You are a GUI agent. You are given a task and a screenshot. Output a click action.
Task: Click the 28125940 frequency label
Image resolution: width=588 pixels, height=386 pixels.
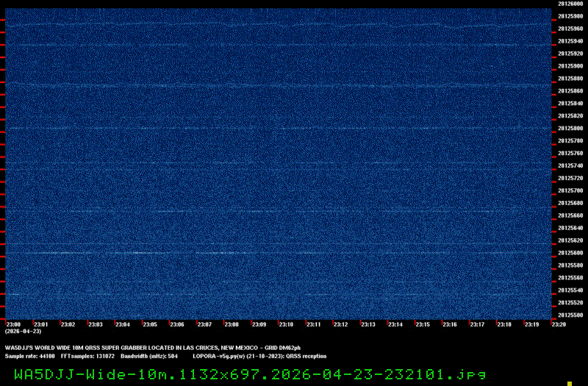click(x=570, y=41)
